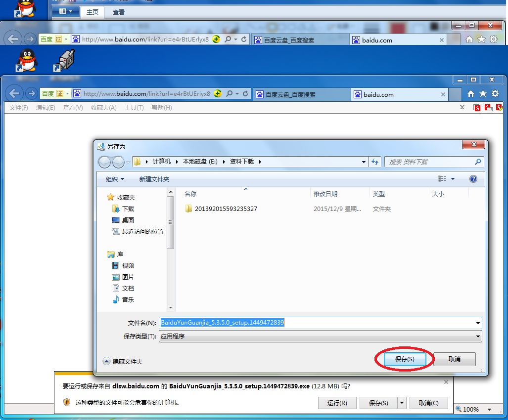508x420 pixels.
Task: Click the file name input field
Action: tap(317, 323)
